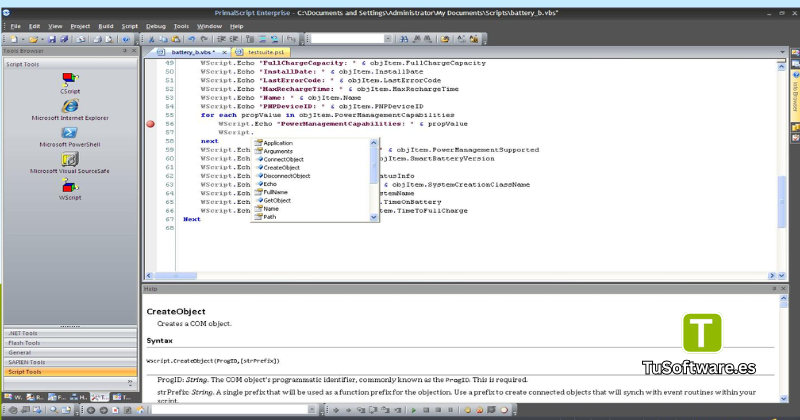The width and height of the screenshot is (800, 420).
Task: Toggle the breakpoint marker on line 56
Action: [151, 124]
